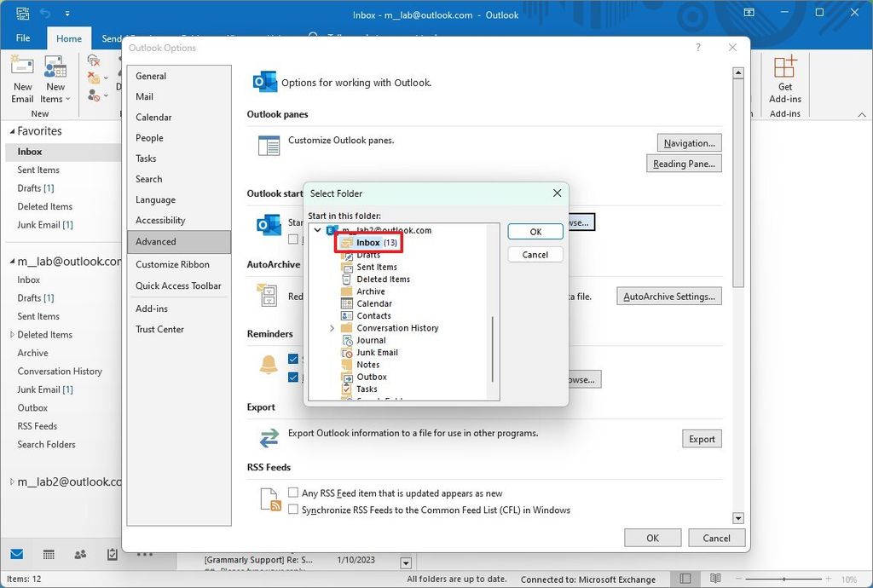This screenshot has width=873, height=588.
Task: Open more navigation options via ellipsis icon
Action: pos(145,554)
